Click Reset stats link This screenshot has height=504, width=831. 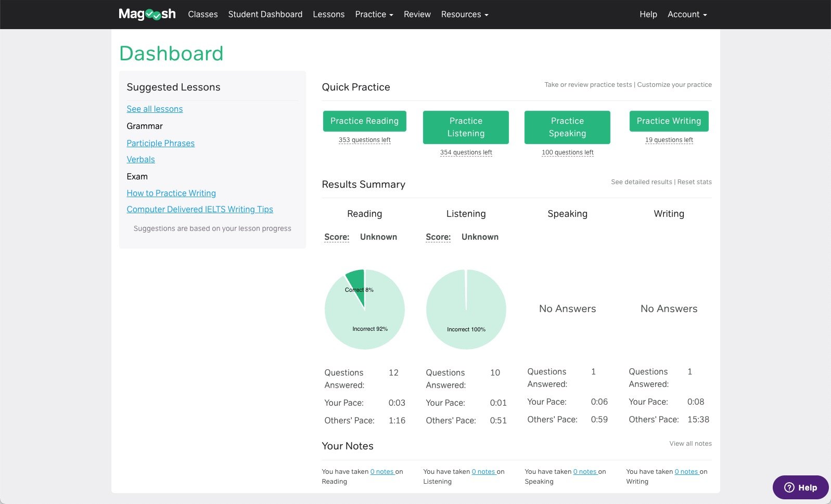point(694,182)
